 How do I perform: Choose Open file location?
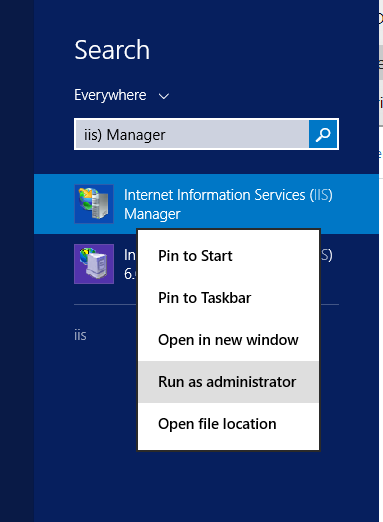point(228,424)
